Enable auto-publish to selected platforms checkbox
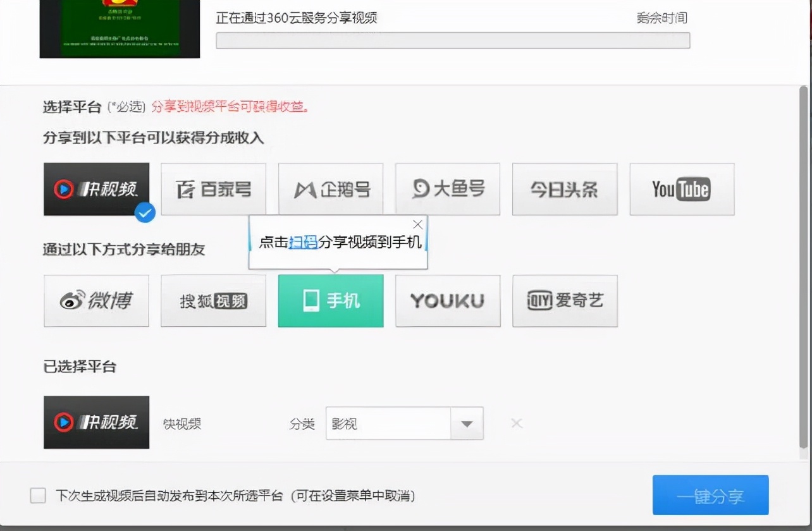812x531 pixels. point(38,496)
